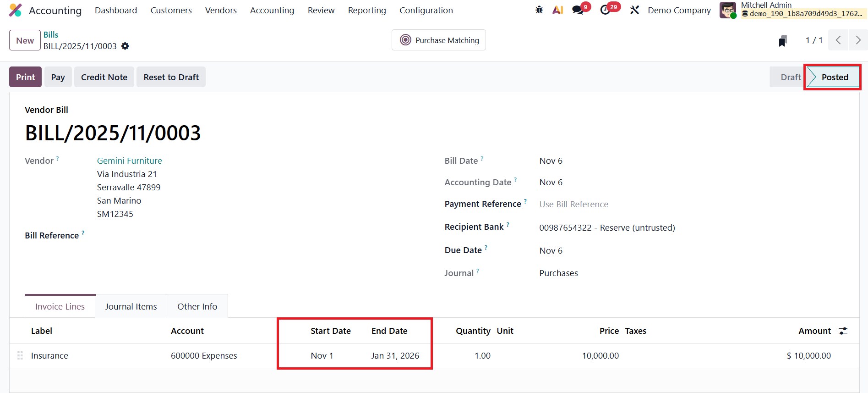This screenshot has width=868, height=393.
Task: Click the gear icon beside BILL/2025/11/0003
Action: [x=125, y=46]
